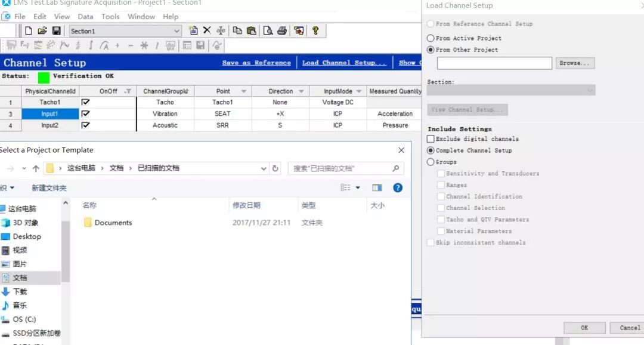Screen dimensions: 644x345
Task: Open the Direction column filter dropdown
Action: [302, 91]
